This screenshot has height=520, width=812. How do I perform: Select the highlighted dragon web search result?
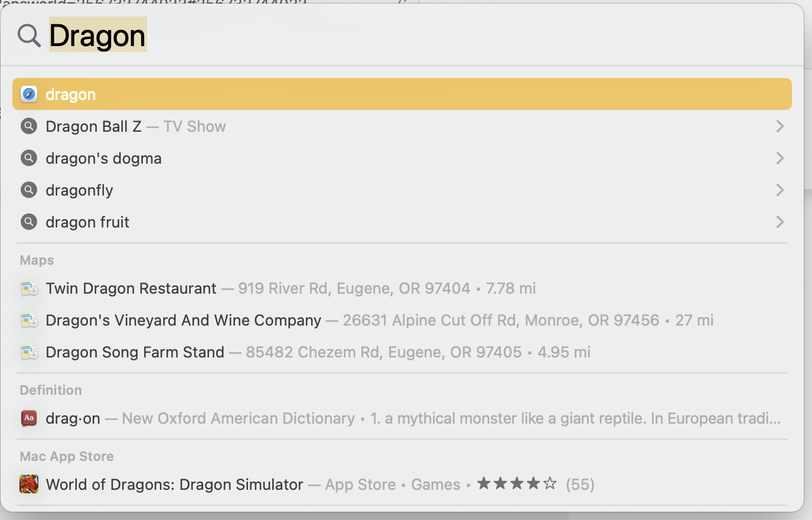pos(402,94)
